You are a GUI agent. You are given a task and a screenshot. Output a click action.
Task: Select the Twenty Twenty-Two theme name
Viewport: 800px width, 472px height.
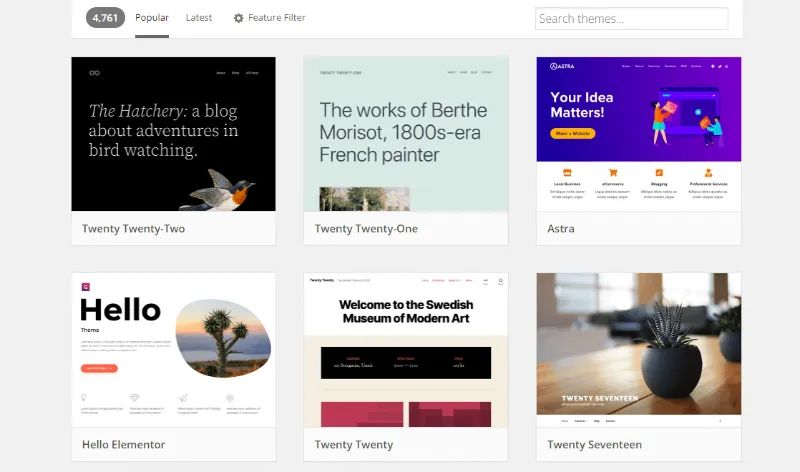coord(133,229)
